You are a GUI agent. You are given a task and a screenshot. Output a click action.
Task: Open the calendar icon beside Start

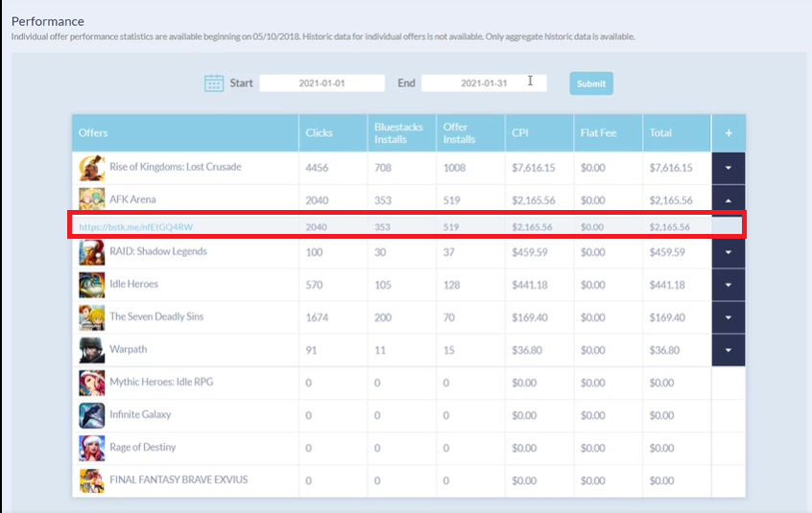214,83
